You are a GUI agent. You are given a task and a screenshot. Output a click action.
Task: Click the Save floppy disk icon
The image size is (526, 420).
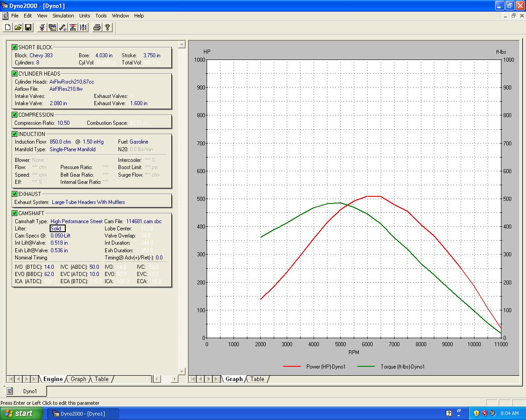click(x=28, y=28)
